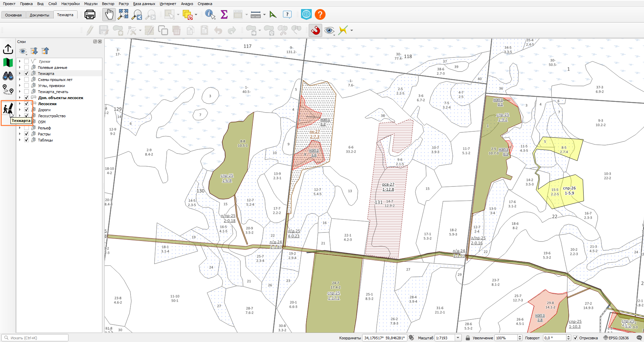Toggle the red magnet snapping tool
The width and height of the screenshot is (644, 342).
tap(315, 30)
